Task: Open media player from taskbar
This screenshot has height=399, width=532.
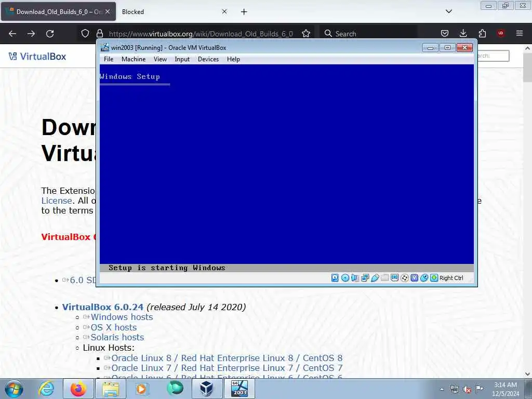Action: [141, 389]
